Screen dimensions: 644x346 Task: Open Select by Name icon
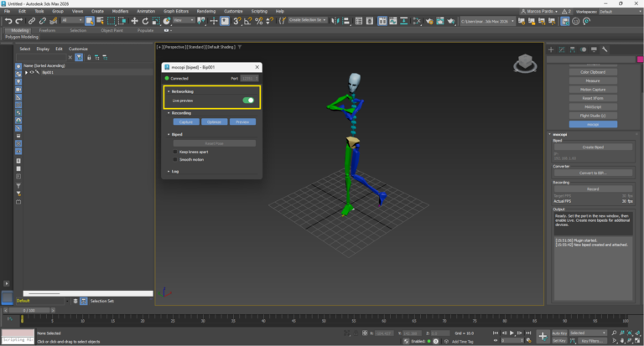101,20
